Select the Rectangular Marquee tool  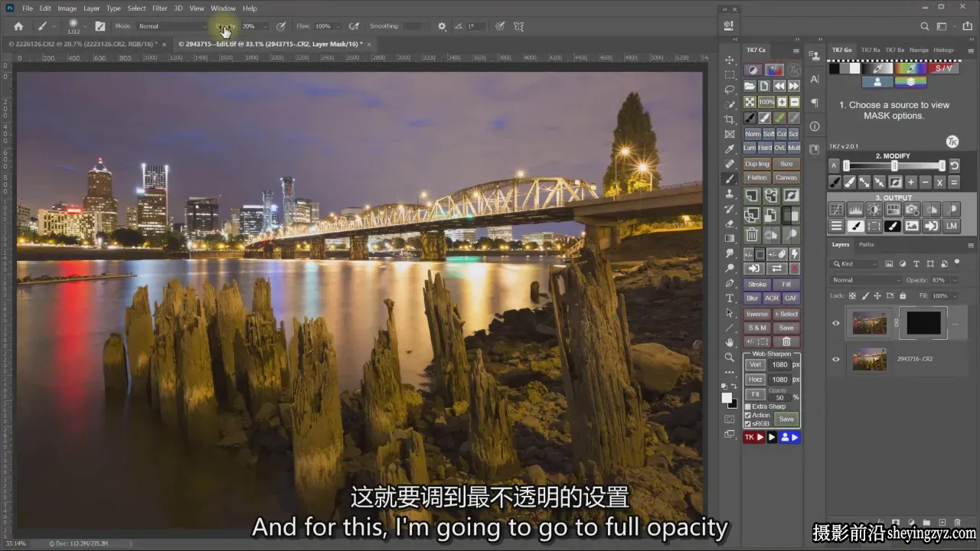pos(730,75)
